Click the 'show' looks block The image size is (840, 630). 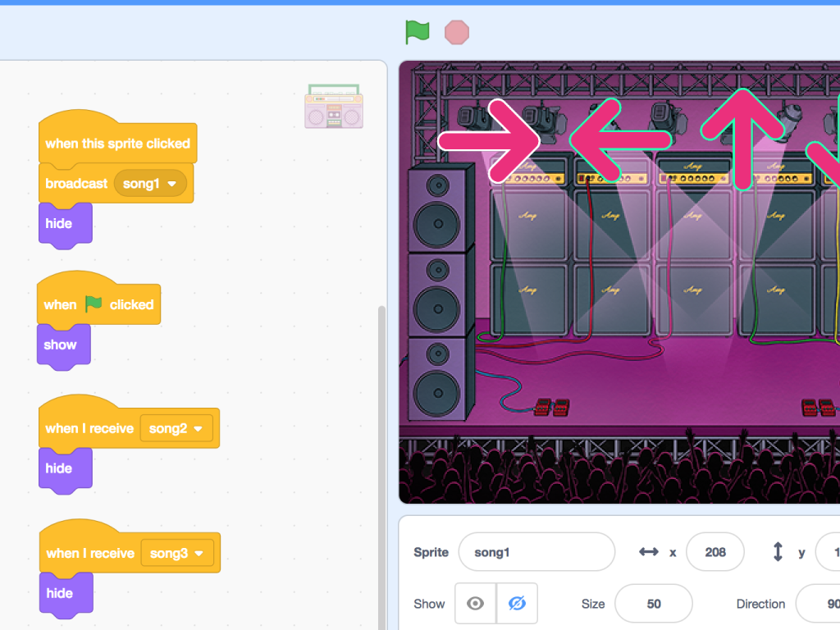click(x=63, y=346)
